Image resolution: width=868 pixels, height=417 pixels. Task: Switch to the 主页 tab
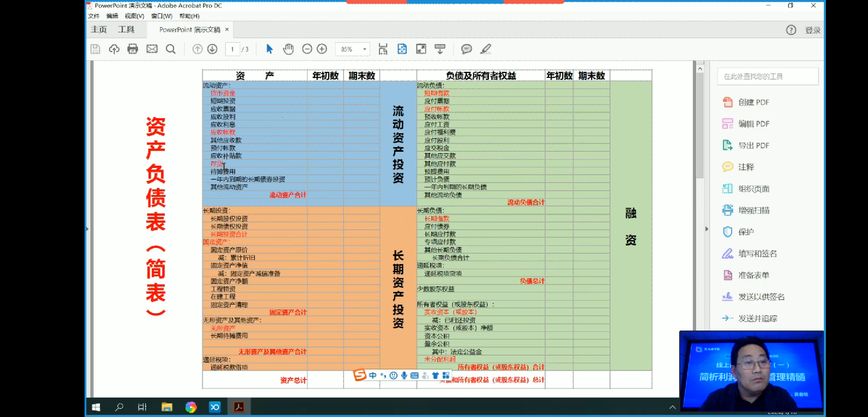coord(99,30)
